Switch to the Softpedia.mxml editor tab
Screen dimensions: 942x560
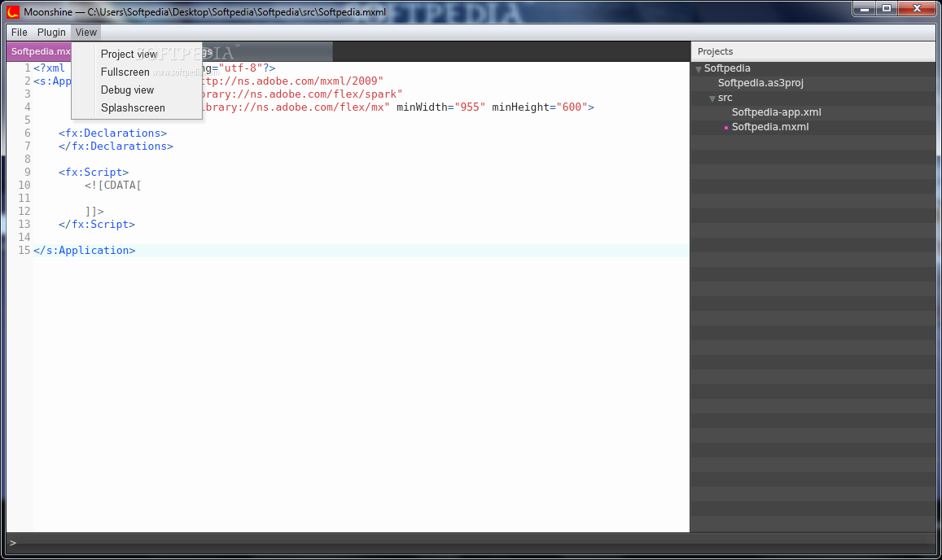pyautogui.click(x=40, y=51)
